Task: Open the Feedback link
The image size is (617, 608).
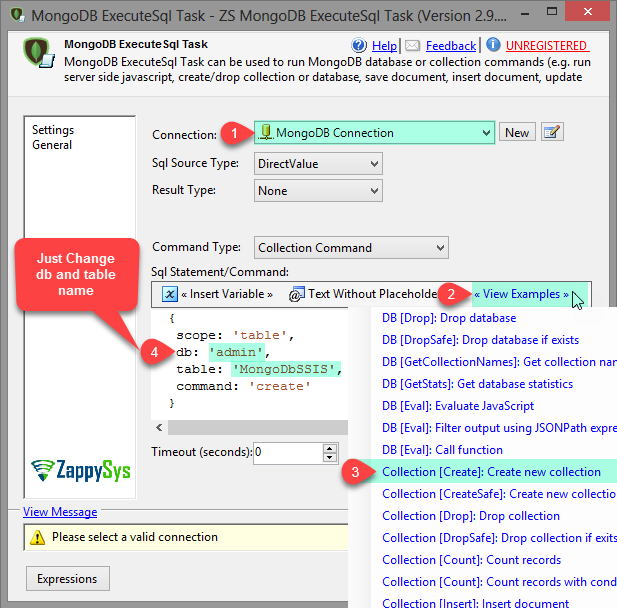Action: click(451, 46)
